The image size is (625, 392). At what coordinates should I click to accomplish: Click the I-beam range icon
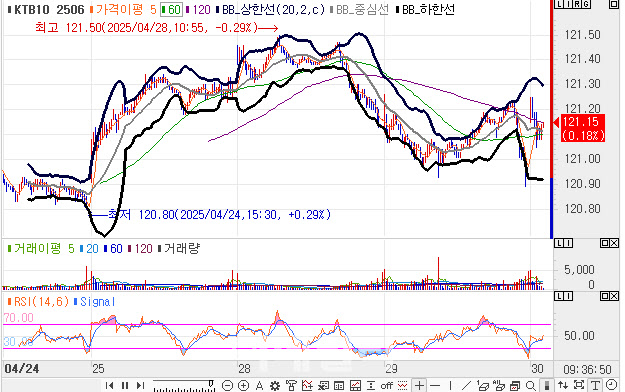tap(371, 386)
